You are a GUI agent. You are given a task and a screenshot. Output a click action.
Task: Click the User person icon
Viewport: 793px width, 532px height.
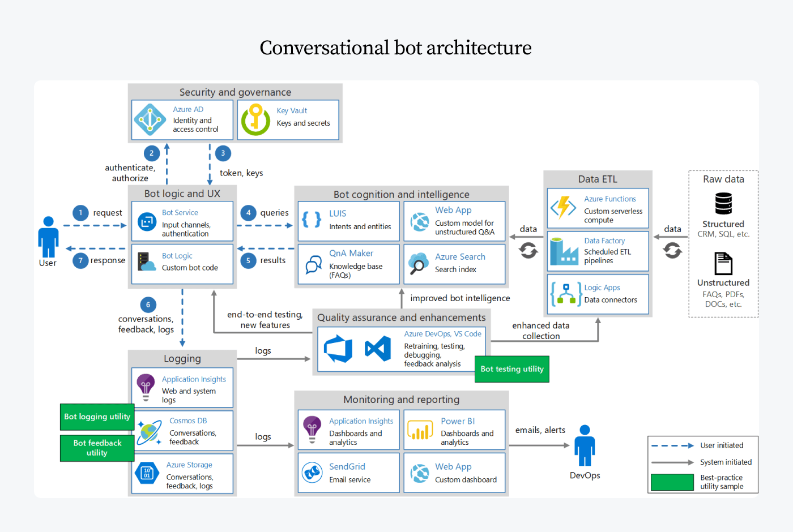point(48,237)
